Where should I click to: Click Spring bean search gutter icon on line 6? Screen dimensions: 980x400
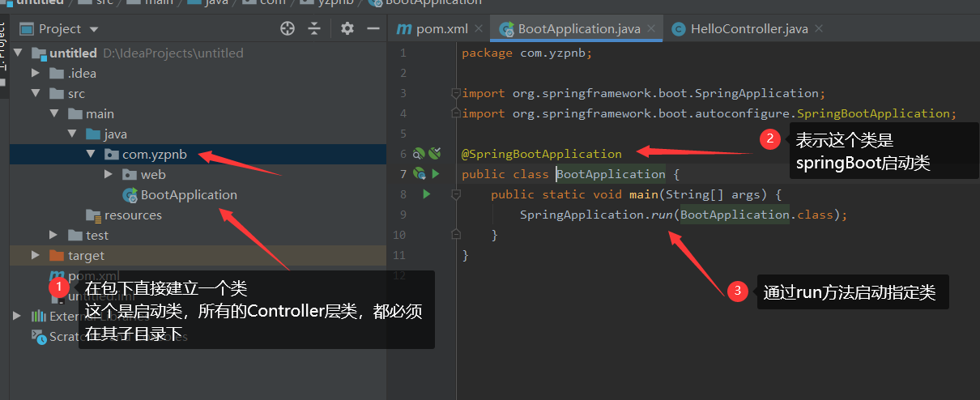point(419,153)
